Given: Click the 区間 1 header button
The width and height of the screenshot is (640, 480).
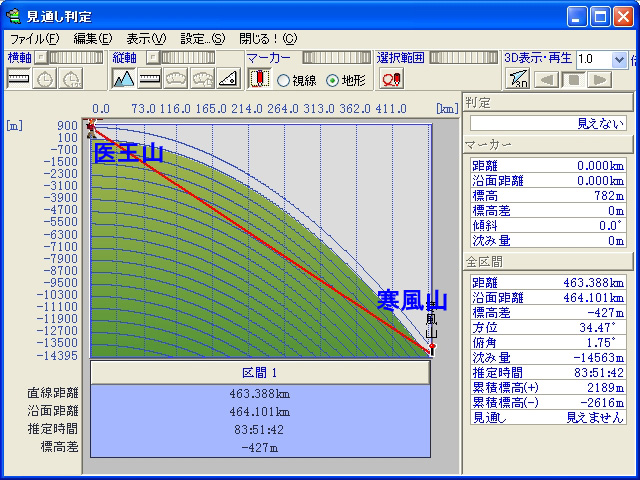Looking at the screenshot, I should pos(260,372).
